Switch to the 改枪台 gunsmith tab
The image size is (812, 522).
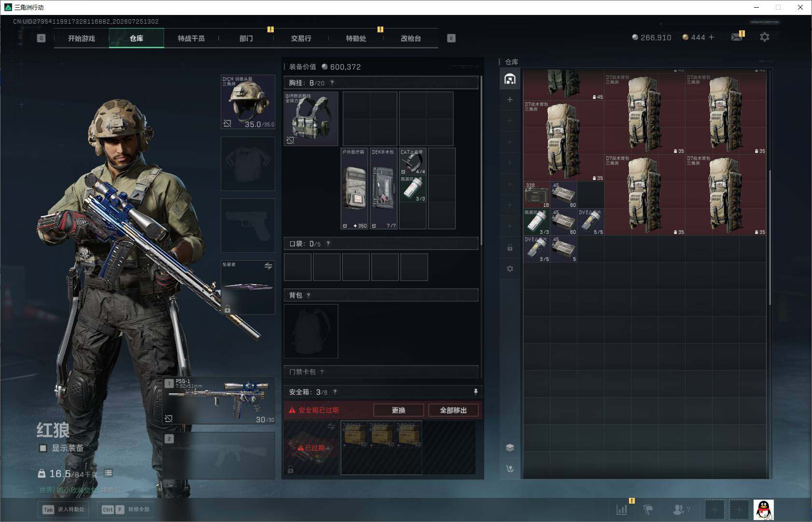411,38
